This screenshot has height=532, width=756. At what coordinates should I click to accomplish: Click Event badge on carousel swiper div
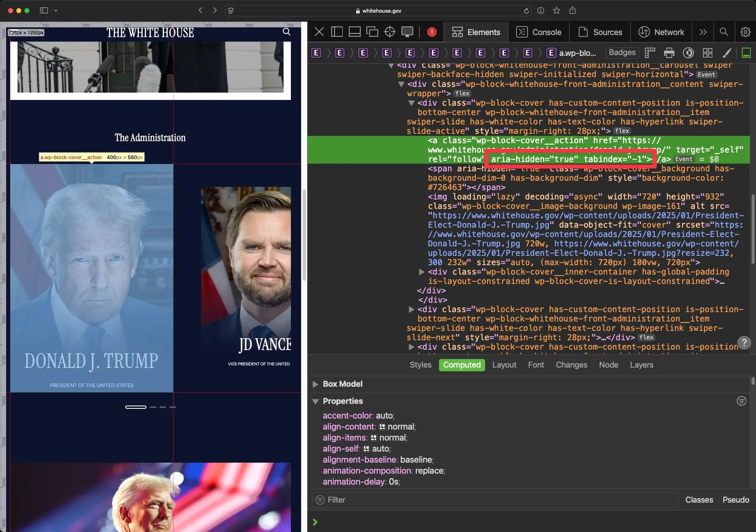[706, 75]
